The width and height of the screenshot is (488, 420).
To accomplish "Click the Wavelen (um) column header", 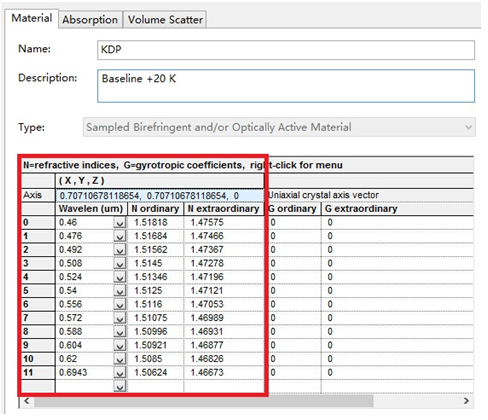I will (91, 209).
